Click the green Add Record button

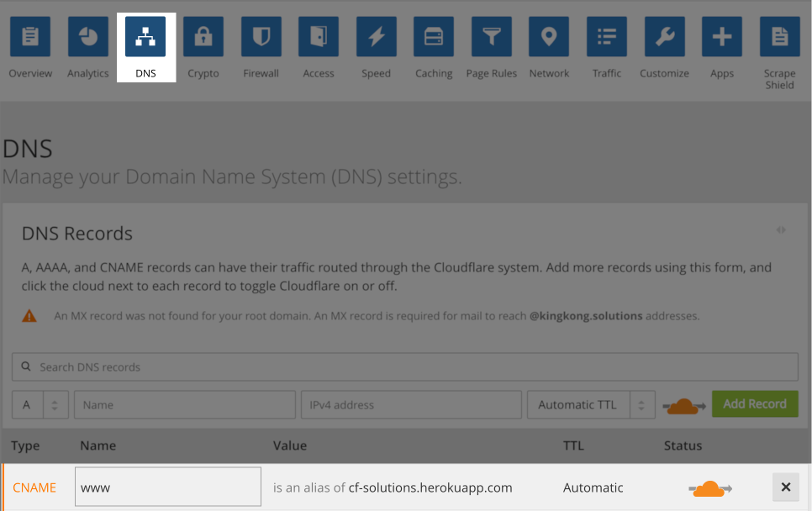pos(754,404)
